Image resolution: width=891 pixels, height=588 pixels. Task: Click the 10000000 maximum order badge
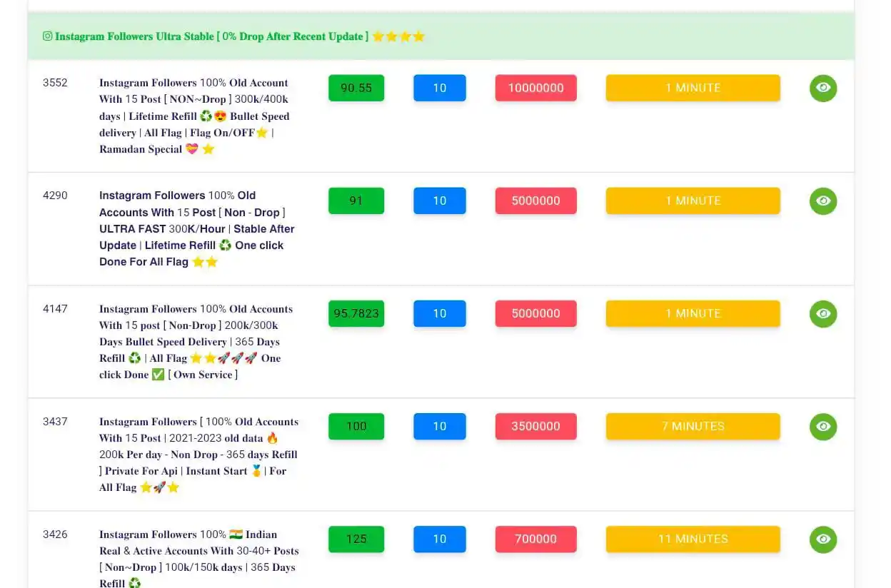536,88
